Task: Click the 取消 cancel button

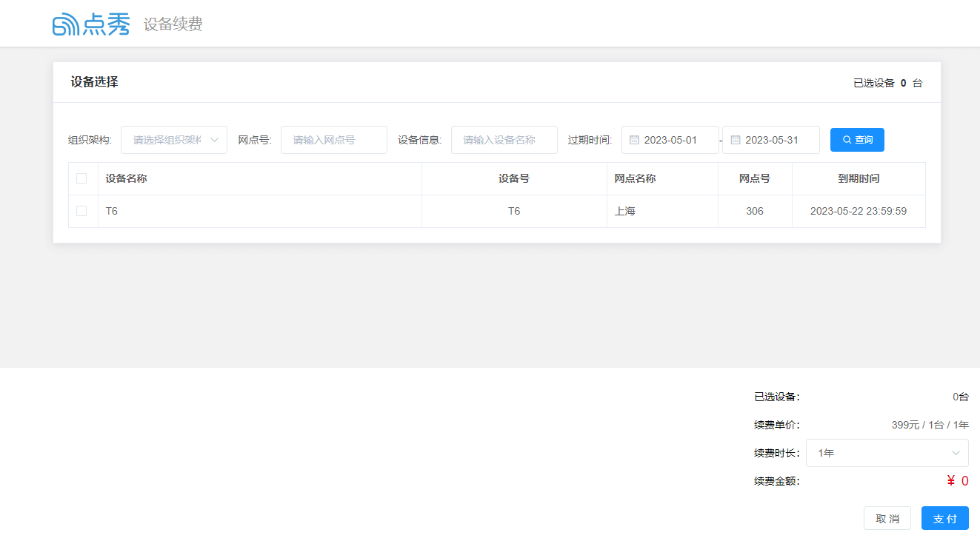Action: pos(887,519)
